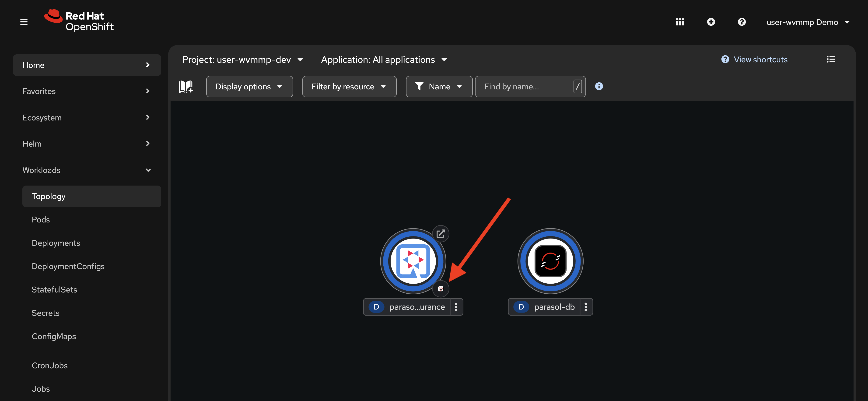Open the ConfigMaps sidebar item
Screen dimensions: 868x401
point(54,336)
